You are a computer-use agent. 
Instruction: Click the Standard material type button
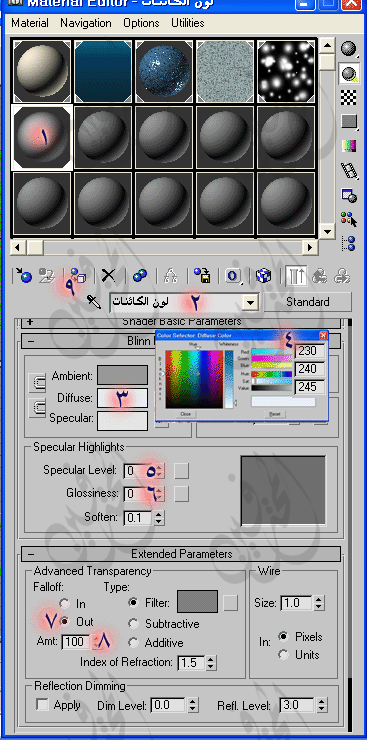pos(308,302)
